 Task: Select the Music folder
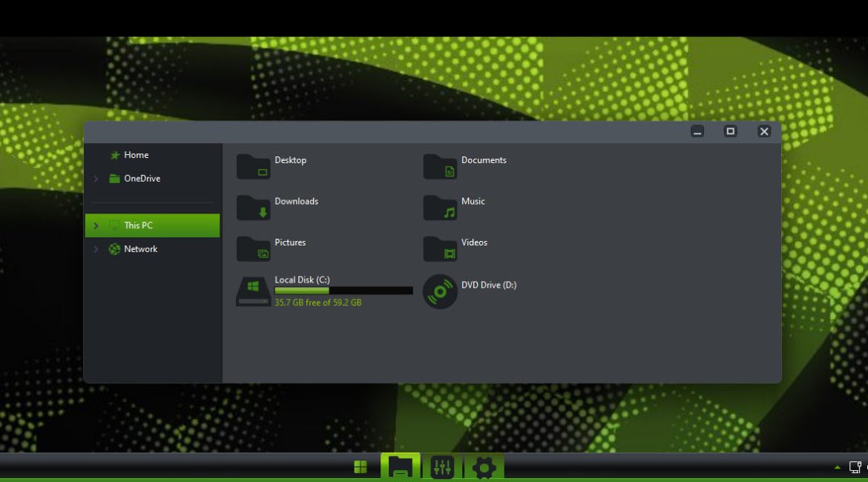click(440, 208)
